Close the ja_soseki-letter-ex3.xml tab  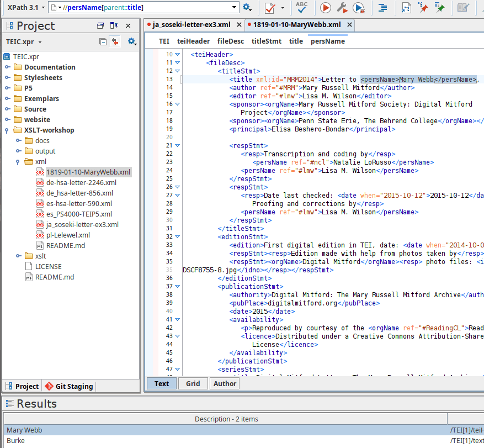point(239,25)
